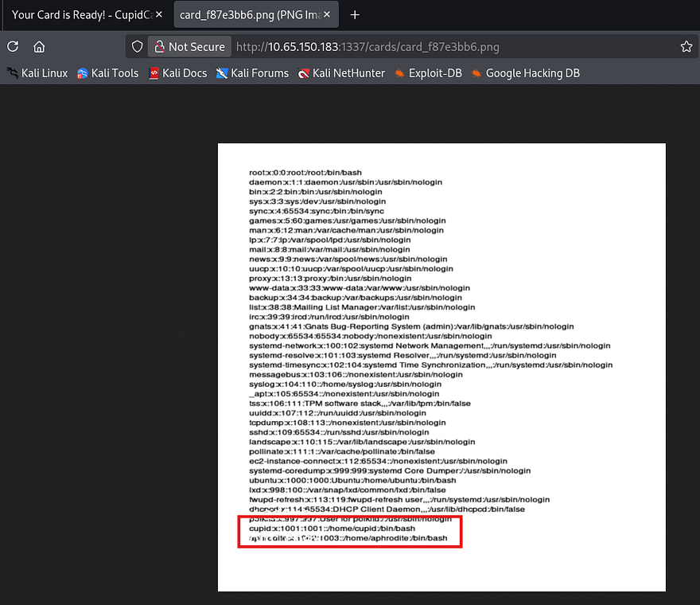
Task: Open the Google Hacking DB bookmark
Action: point(525,73)
